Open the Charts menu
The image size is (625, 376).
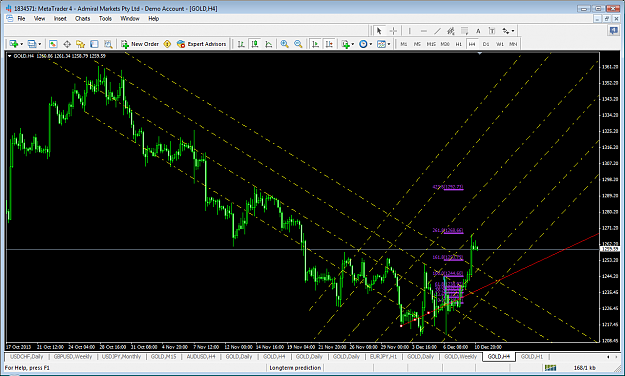83,18
